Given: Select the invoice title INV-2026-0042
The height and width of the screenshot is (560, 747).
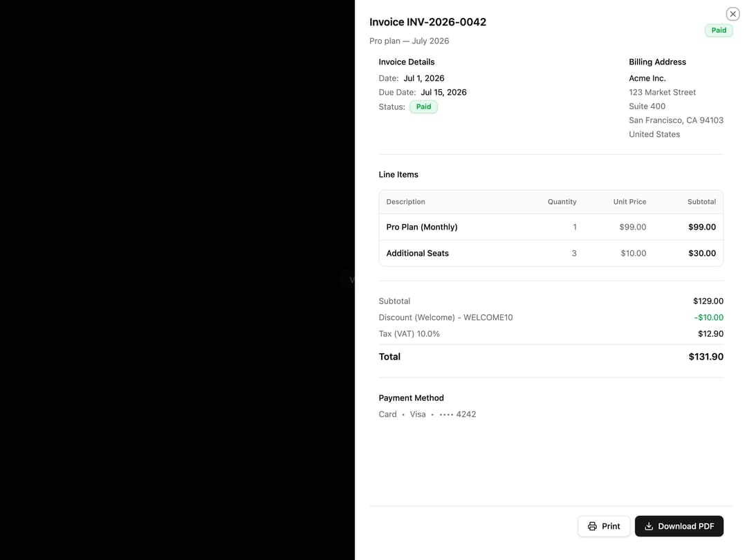Looking at the screenshot, I should coord(428,22).
